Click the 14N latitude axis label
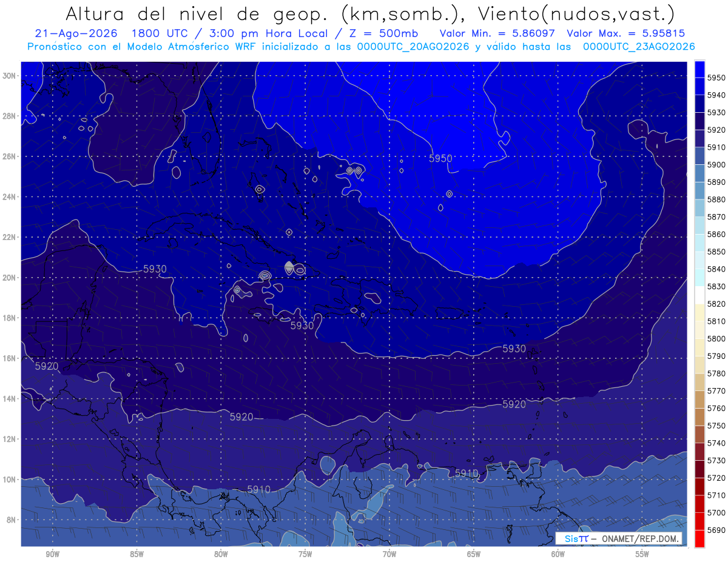 pyautogui.click(x=9, y=399)
